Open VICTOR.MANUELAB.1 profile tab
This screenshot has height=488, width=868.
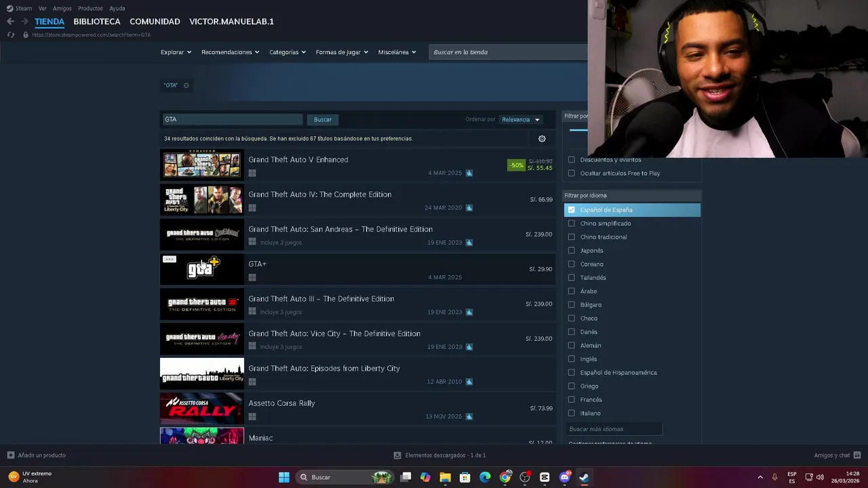pos(232,22)
